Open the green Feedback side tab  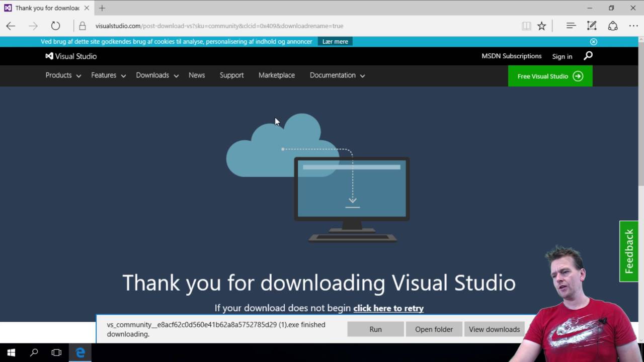[629, 251]
